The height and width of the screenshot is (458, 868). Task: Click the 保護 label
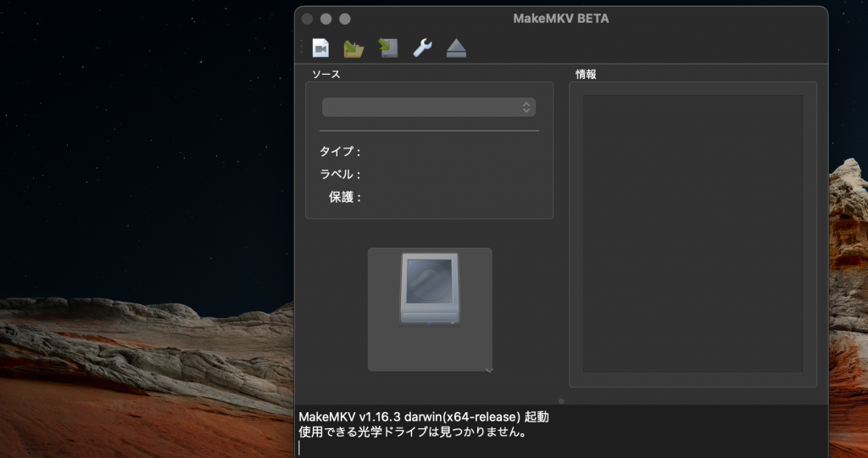[x=345, y=197]
